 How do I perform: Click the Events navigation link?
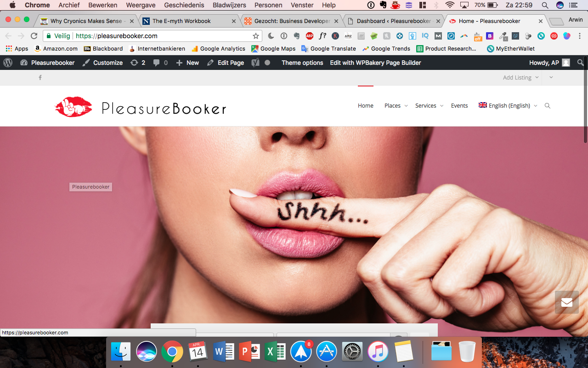(459, 106)
